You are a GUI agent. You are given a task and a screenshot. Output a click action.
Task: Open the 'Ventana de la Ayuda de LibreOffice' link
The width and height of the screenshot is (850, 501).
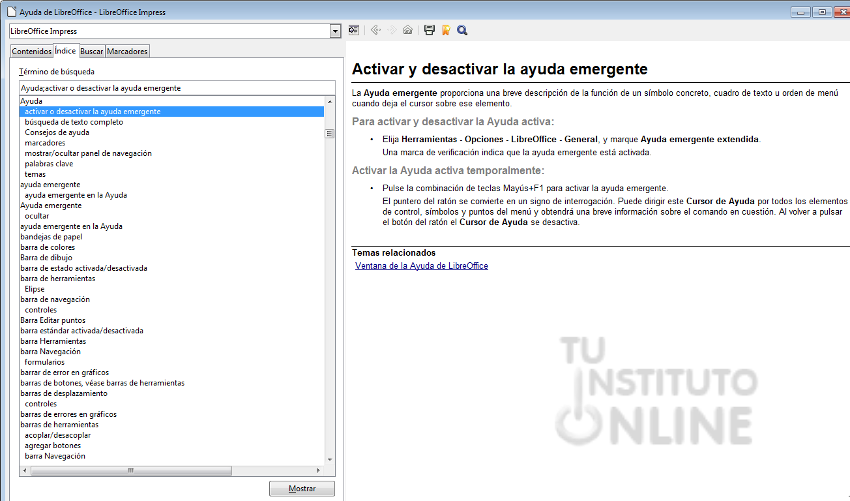[421, 266]
